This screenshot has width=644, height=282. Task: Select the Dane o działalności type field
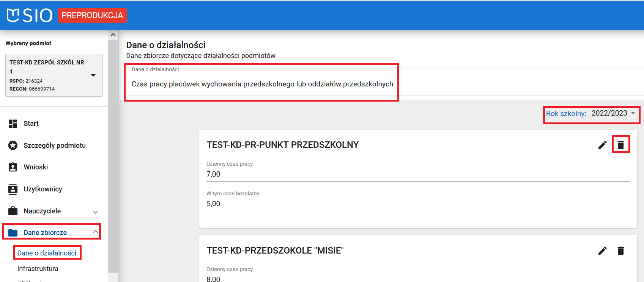click(262, 84)
